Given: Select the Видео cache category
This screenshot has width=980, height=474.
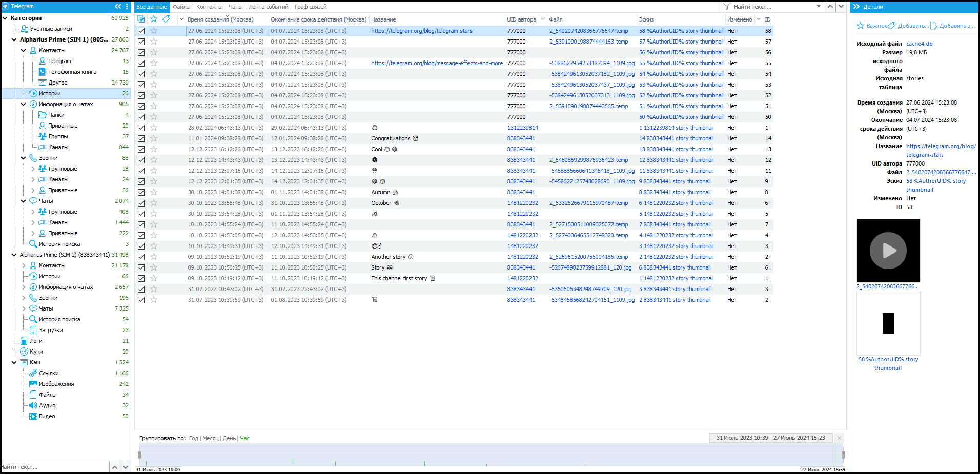Looking at the screenshot, I should (47, 416).
